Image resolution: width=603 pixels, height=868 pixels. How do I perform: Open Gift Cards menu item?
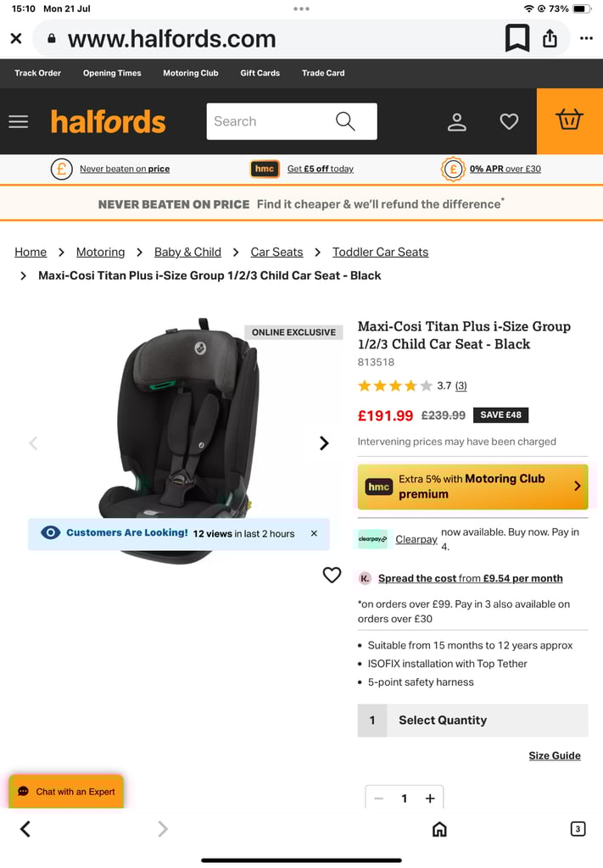[x=260, y=73]
